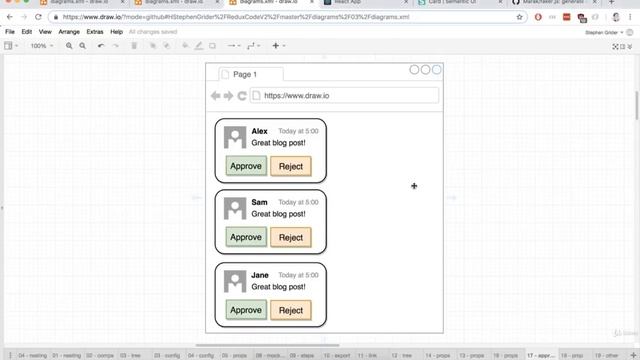
Task: Click the line color pencil icon
Action: [198, 46]
